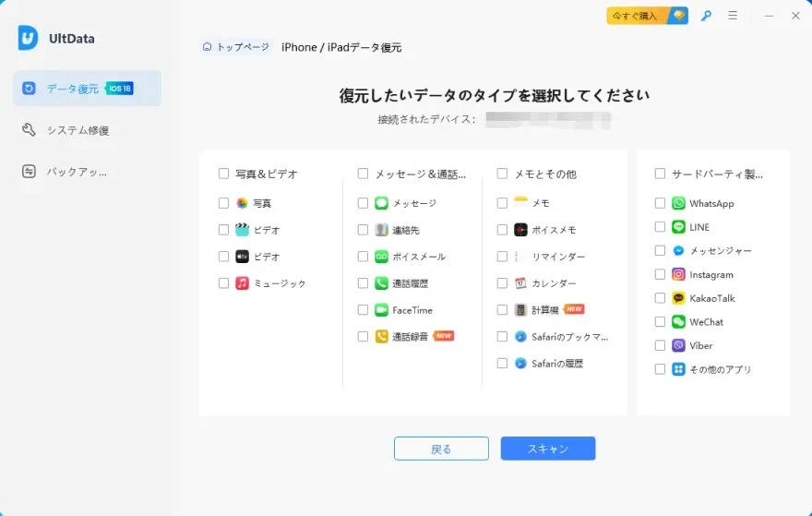Click the 'Viber' label
Image resolution: width=812 pixels, height=516 pixels.
pos(701,345)
